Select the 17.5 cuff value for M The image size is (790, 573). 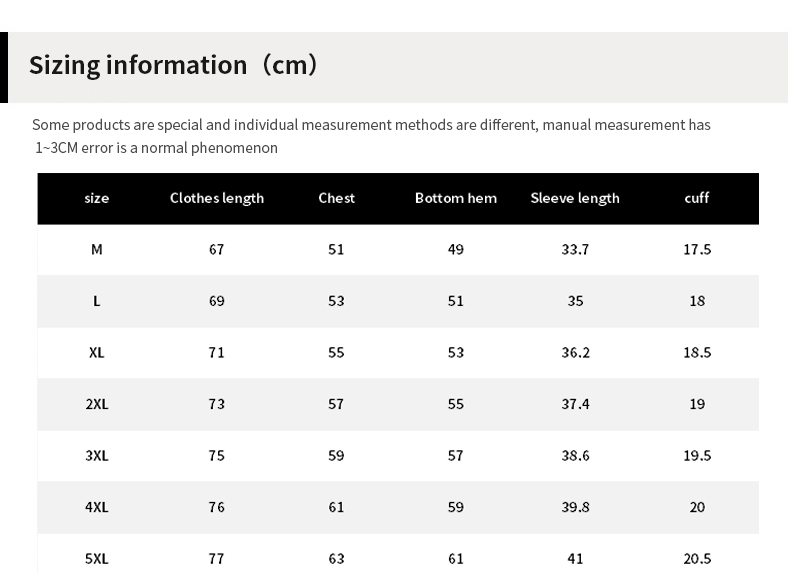(x=697, y=249)
